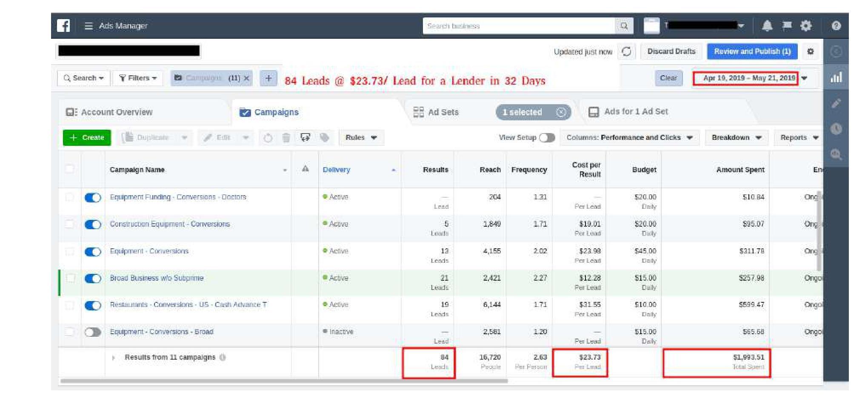
Task: Click the Search business input field
Action: [x=519, y=26]
